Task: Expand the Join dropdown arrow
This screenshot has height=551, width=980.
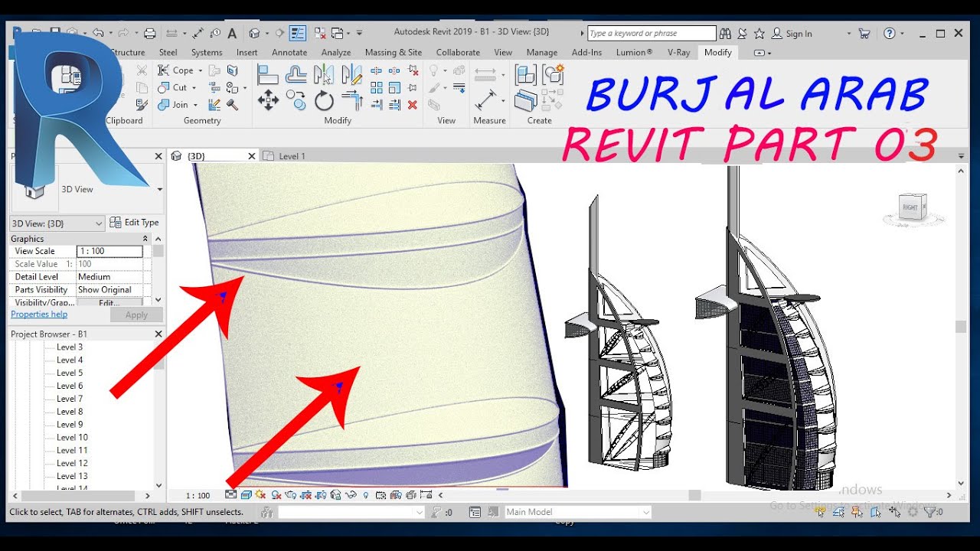Action: click(195, 105)
